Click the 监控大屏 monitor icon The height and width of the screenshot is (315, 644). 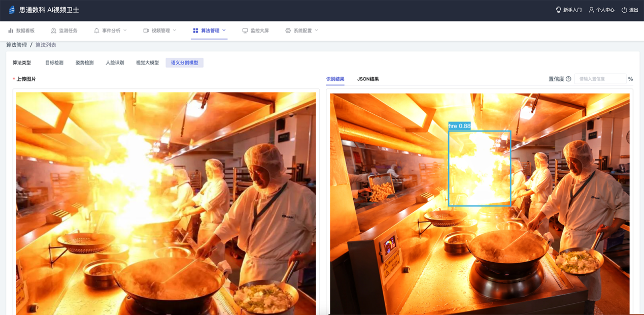[x=245, y=30]
